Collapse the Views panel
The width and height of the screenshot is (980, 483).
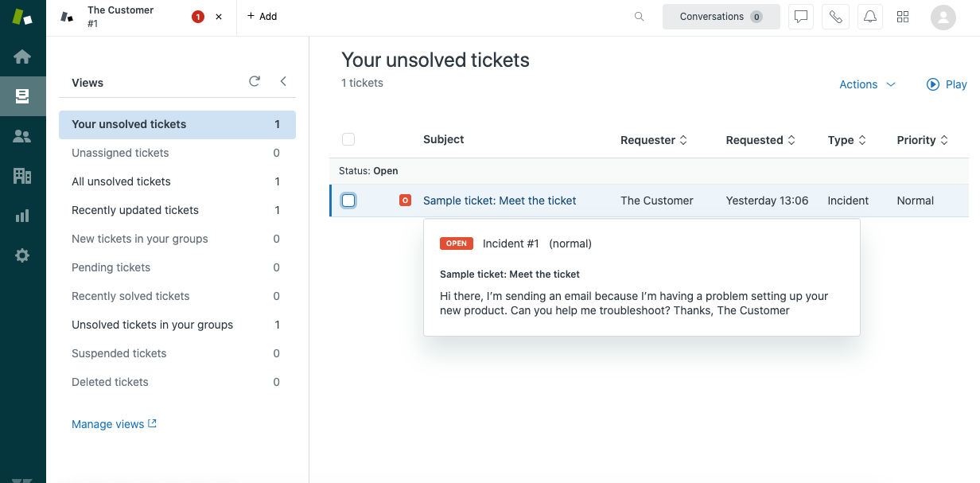[x=283, y=81]
